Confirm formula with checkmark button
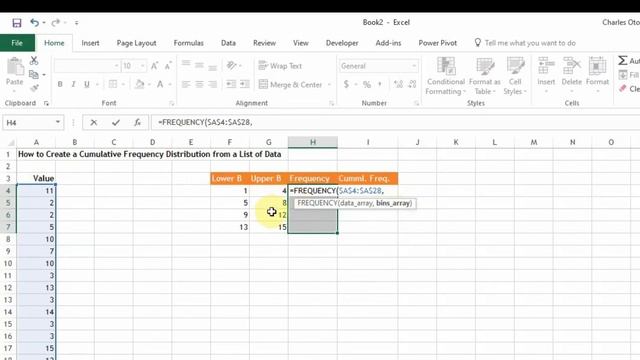Screen dimensions: 640x360 116,122
